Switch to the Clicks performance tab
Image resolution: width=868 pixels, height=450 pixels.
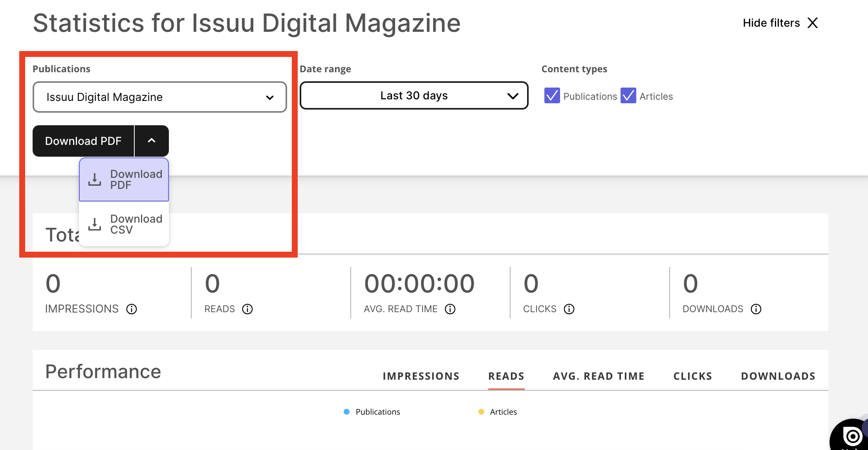click(x=693, y=376)
